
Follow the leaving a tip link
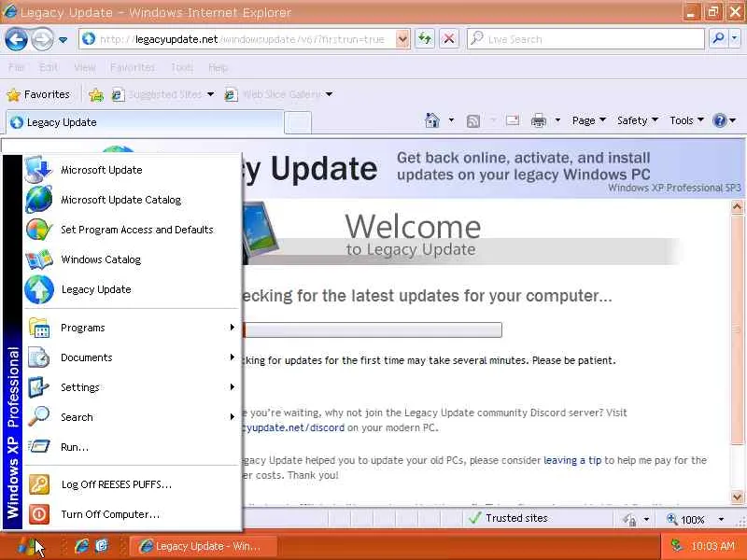click(572, 460)
